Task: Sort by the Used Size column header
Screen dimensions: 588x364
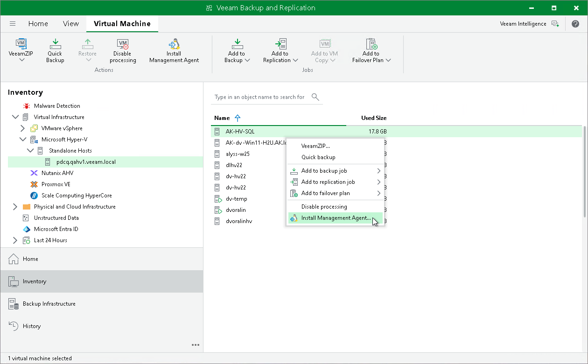Action: [373, 118]
